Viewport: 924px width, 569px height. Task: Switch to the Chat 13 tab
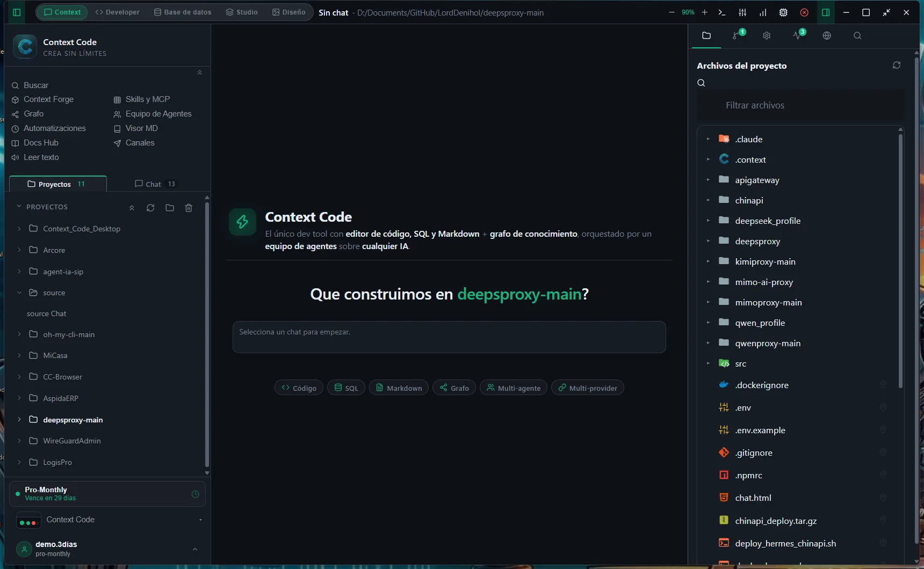pyautogui.click(x=155, y=184)
